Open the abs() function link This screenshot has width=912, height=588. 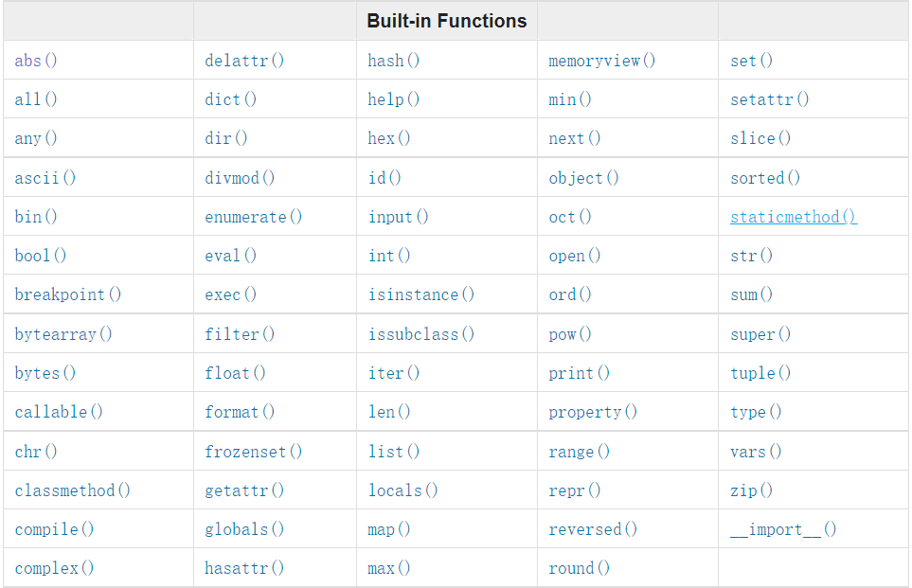pos(35,61)
